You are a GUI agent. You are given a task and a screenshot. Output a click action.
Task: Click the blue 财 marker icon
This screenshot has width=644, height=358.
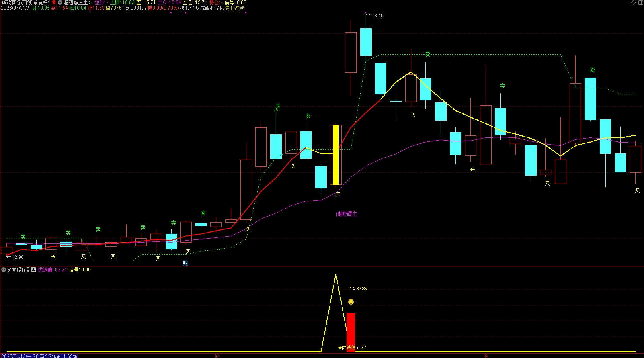pyautogui.click(x=185, y=263)
